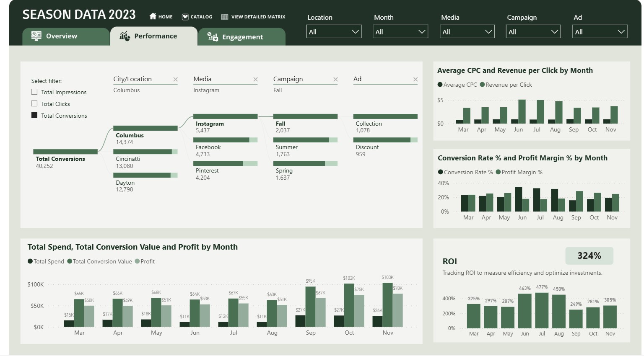Image resolution: width=644 pixels, height=356 pixels.
Task: Click the View Detailed Matrix table icon
Action: (225, 17)
